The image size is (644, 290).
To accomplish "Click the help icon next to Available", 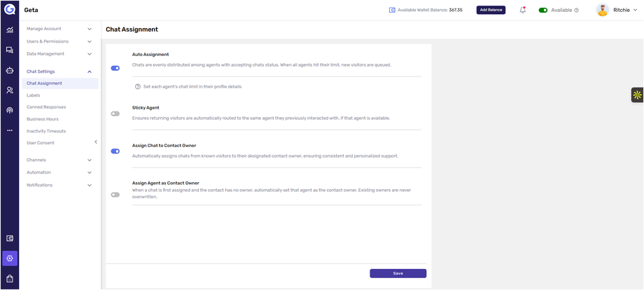I will pos(576,11).
